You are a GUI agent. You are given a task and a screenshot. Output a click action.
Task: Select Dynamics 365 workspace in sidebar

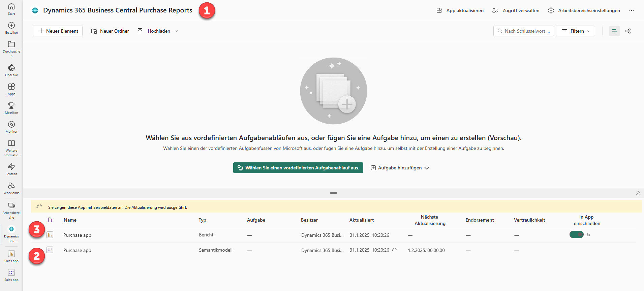pos(11,234)
